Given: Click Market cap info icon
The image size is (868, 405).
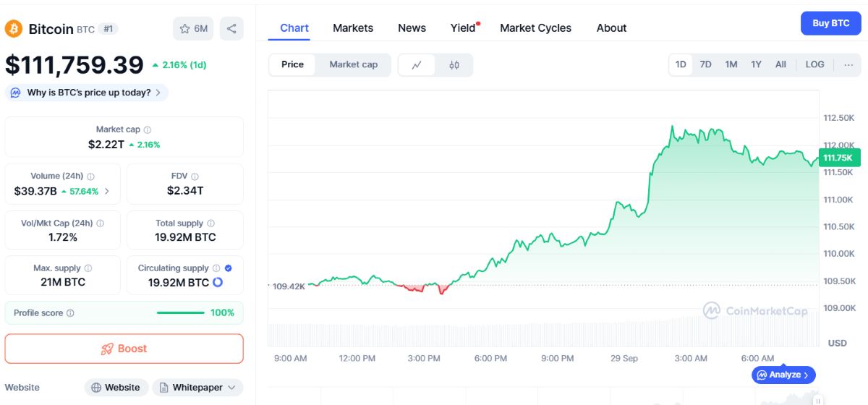Looking at the screenshot, I should [x=148, y=130].
